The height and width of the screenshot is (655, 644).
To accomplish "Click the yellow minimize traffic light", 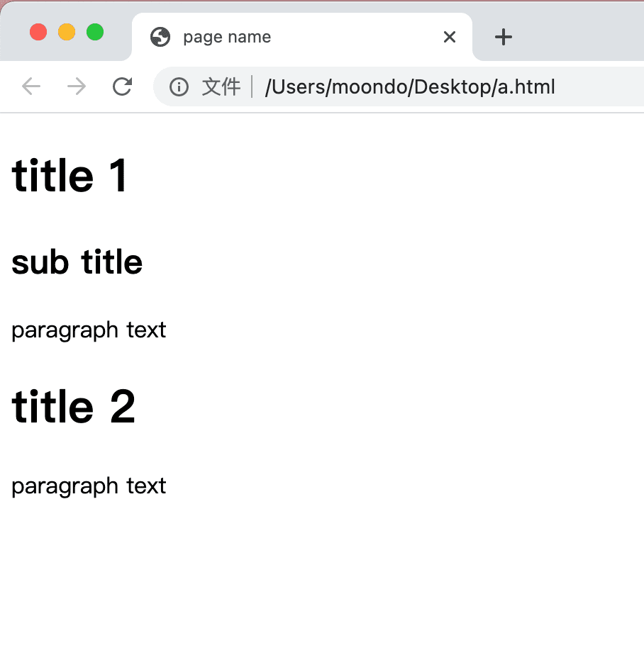I will click(66, 32).
